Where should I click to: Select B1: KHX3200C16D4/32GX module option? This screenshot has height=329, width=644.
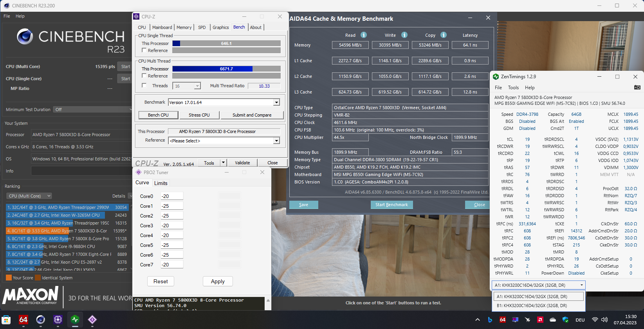pos(538,306)
